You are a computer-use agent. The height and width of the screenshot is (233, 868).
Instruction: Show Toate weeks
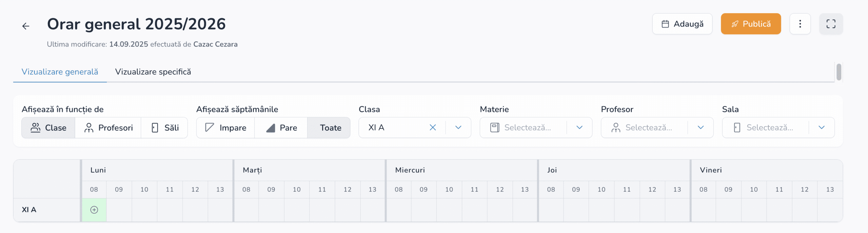pos(330,128)
